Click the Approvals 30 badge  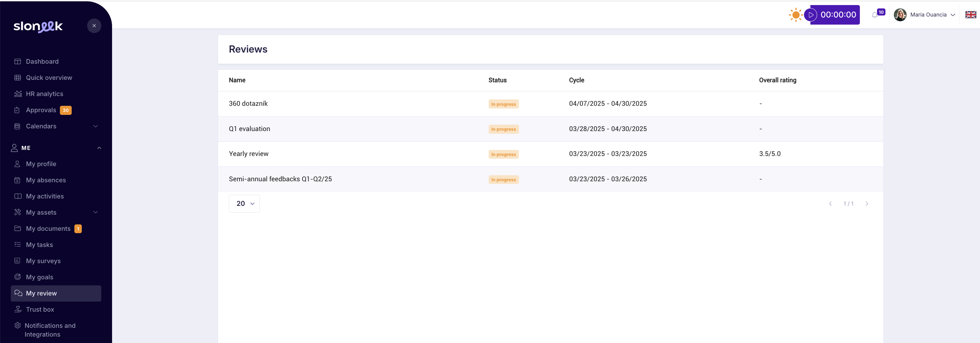pos(66,111)
